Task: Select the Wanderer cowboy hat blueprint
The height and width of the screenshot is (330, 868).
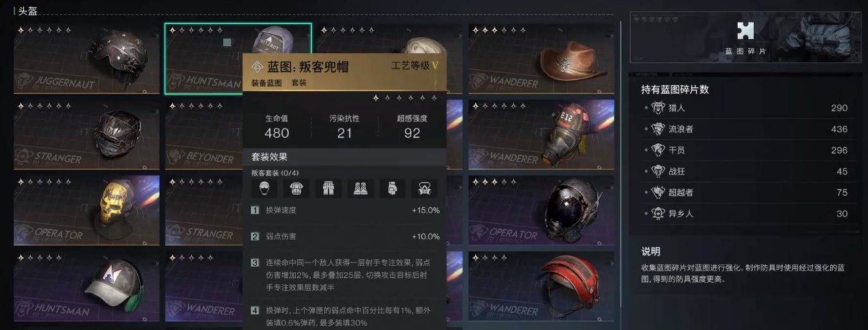Action: [x=541, y=58]
